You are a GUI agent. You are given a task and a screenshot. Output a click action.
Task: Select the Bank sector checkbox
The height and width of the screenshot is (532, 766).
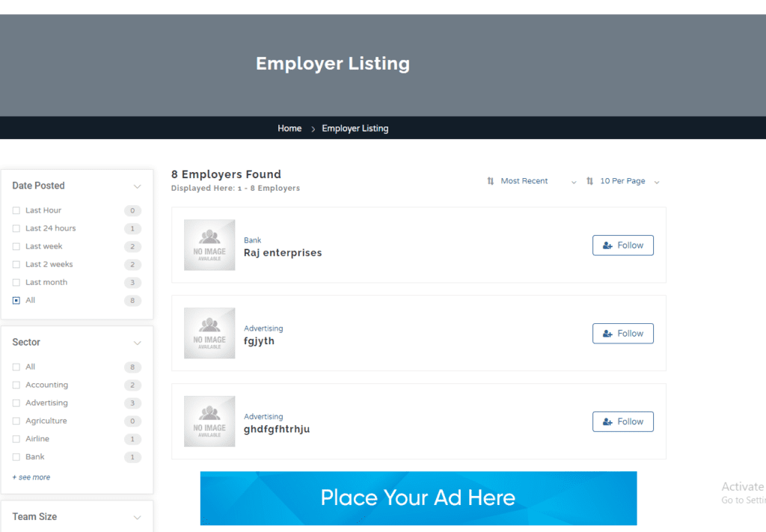(x=16, y=457)
